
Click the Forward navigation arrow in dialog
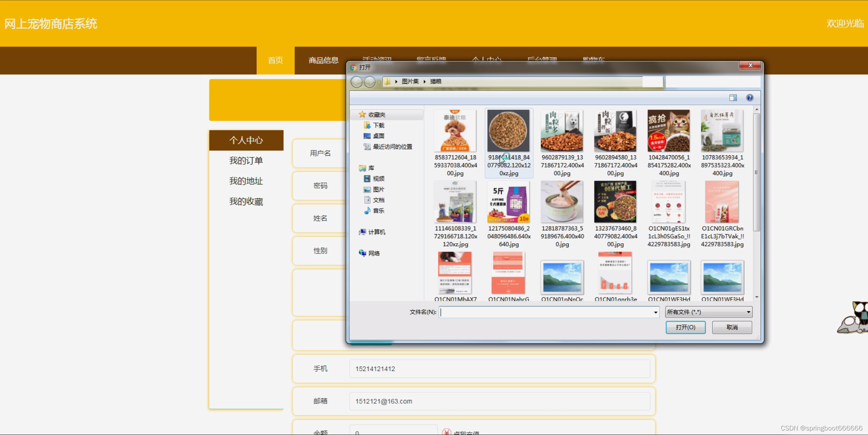point(370,82)
